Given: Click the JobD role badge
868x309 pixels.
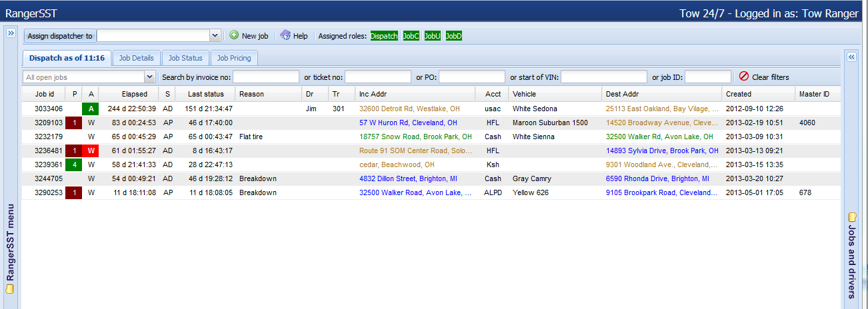Looking at the screenshot, I should tap(453, 36).
